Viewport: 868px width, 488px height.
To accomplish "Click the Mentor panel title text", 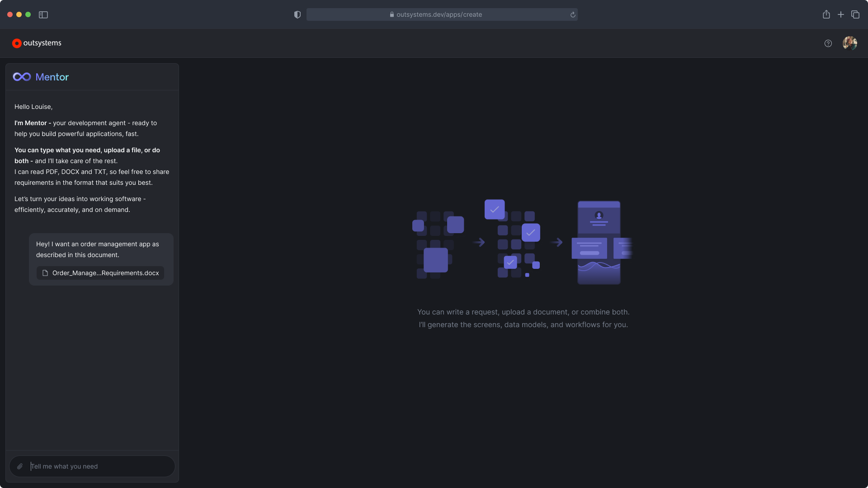I will pyautogui.click(x=52, y=77).
